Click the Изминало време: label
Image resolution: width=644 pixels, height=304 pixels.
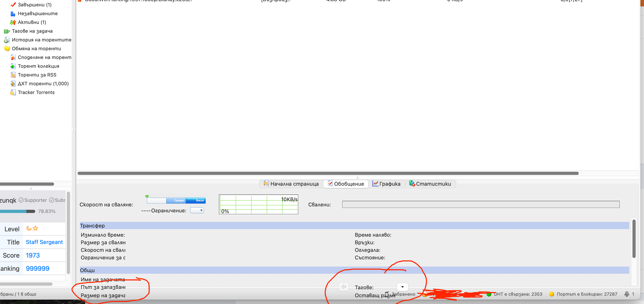click(103, 235)
